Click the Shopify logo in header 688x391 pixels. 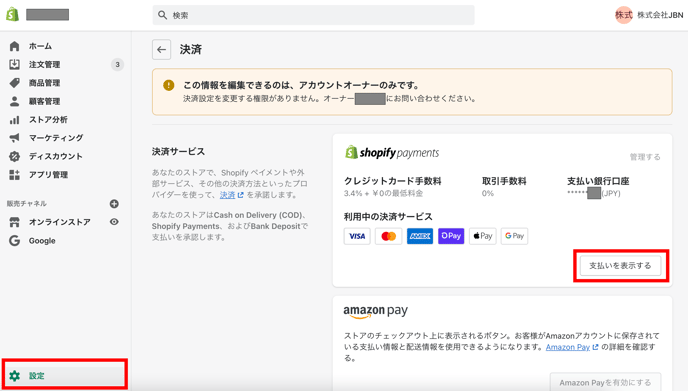(13, 14)
